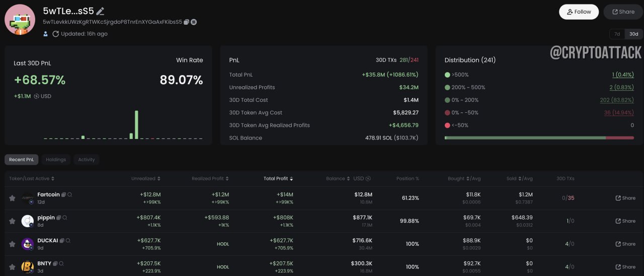644x276 pixels.
Task: Click the <-50% red legend dot
Action: coord(447,125)
